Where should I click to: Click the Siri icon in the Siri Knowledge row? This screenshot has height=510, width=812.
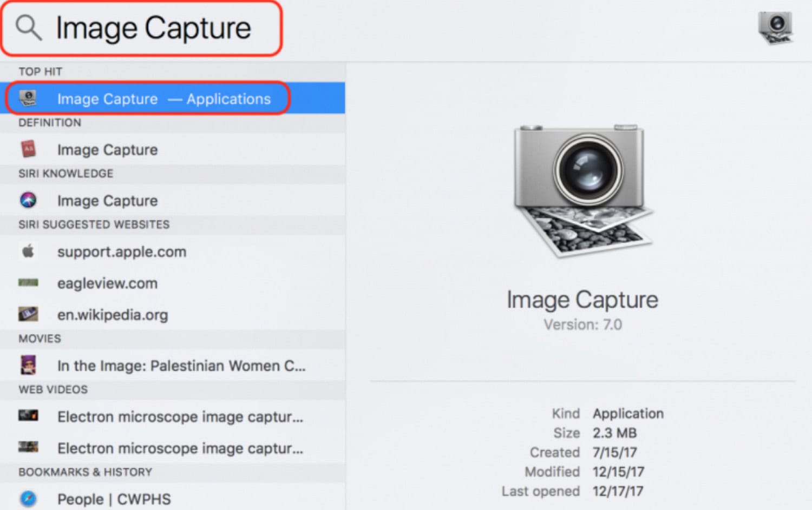click(28, 200)
